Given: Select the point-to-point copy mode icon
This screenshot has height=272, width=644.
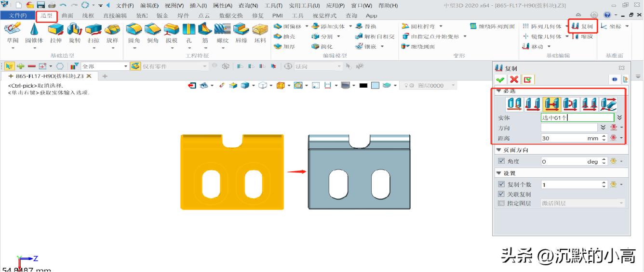Looking at the screenshot, I should tap(533, 104).
